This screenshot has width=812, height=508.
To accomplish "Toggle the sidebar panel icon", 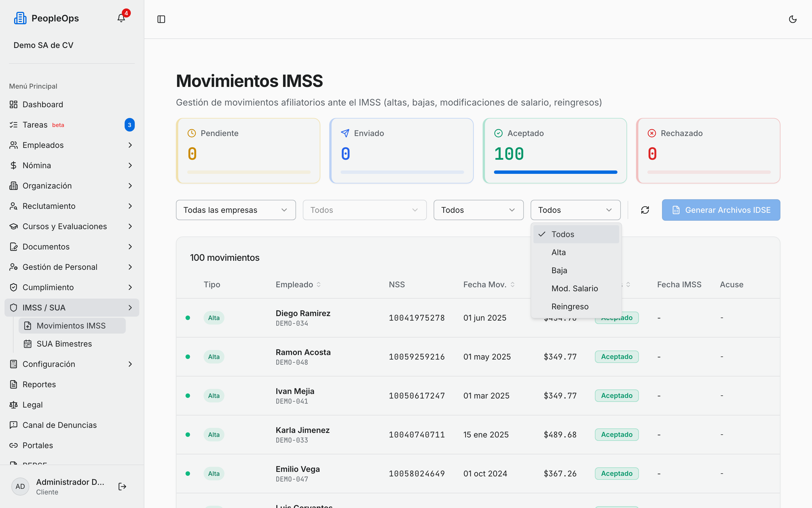I will [x=161, y=19].
